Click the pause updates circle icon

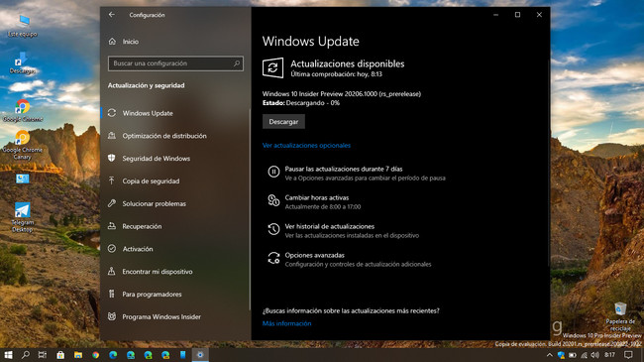point(273,172)
